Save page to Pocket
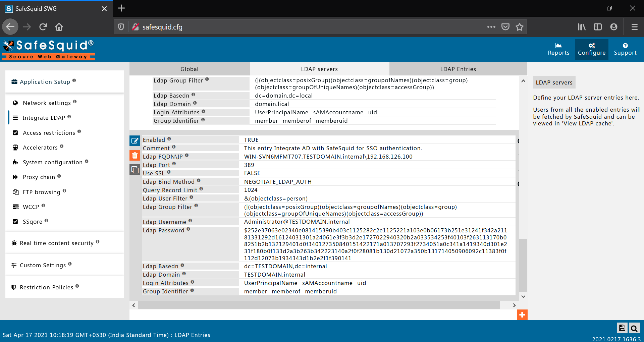644x342 pixels. coord(505,27)
